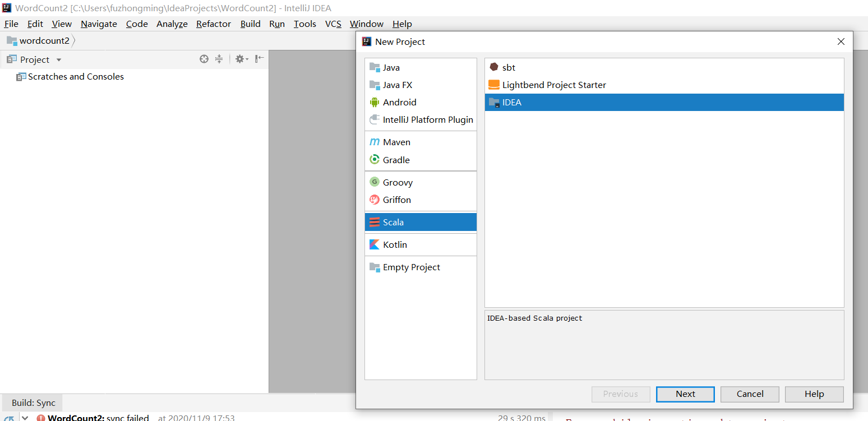
Task: Select the Griffon project type
Action: pyautogui.click(x=396, y=200)
